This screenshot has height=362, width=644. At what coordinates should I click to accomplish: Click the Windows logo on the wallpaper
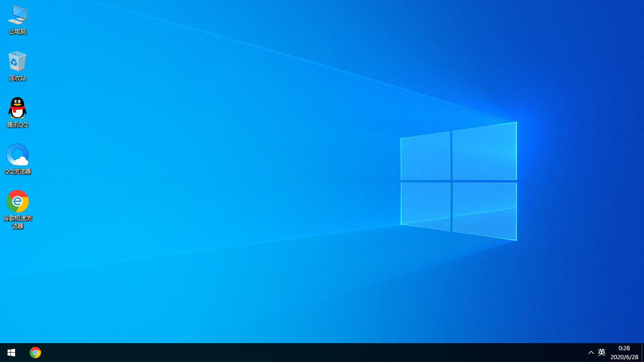pyautogui.click(x=458, y=181)
